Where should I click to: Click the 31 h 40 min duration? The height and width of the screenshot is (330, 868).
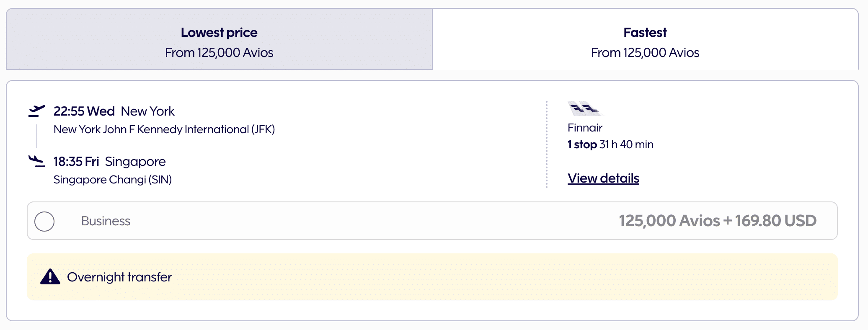coord(626,144)
